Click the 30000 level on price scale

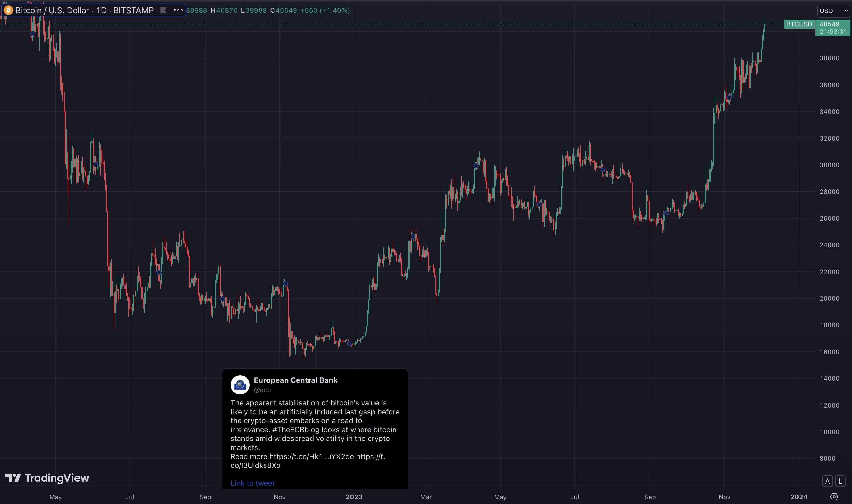click(829, 165)
